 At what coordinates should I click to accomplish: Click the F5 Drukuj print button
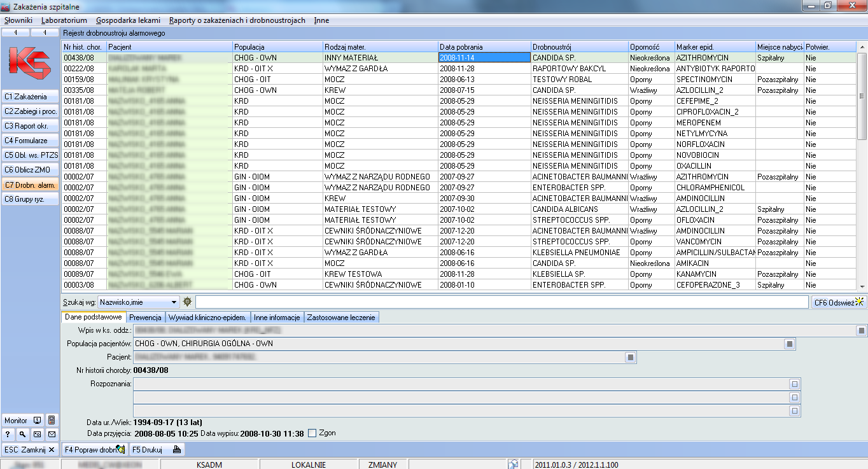point(157,449)
